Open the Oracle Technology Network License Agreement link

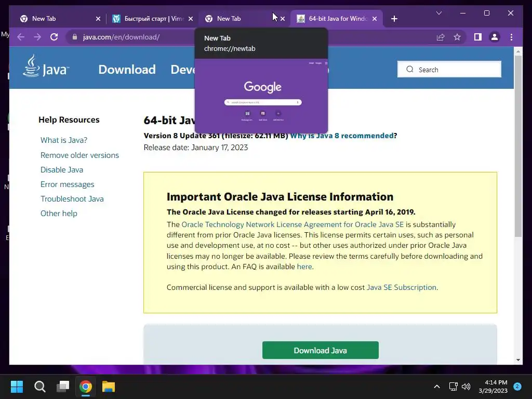(x=292, y=224)
